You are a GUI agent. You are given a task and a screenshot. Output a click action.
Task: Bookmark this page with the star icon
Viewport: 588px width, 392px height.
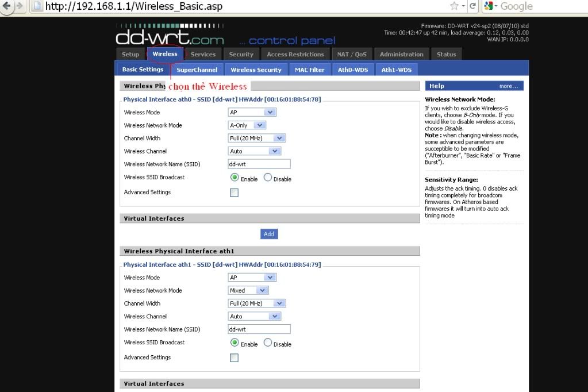[454, 6]
